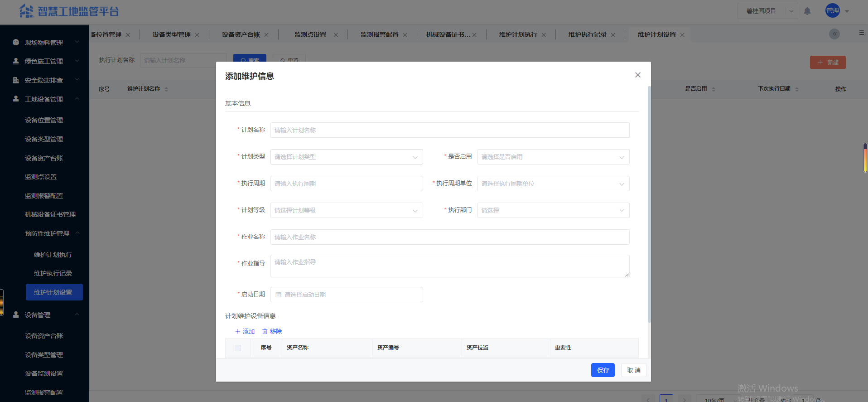The height and width of the screenshot is (402, 868).
Task: Click the 计划名称 input field
Action: tap(449, 130)
